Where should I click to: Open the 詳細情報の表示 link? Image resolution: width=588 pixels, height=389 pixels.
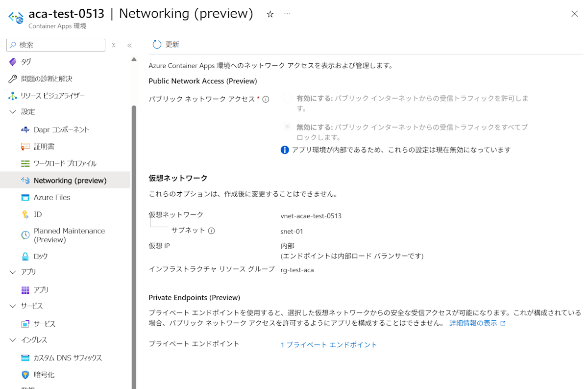coord(473,323)
